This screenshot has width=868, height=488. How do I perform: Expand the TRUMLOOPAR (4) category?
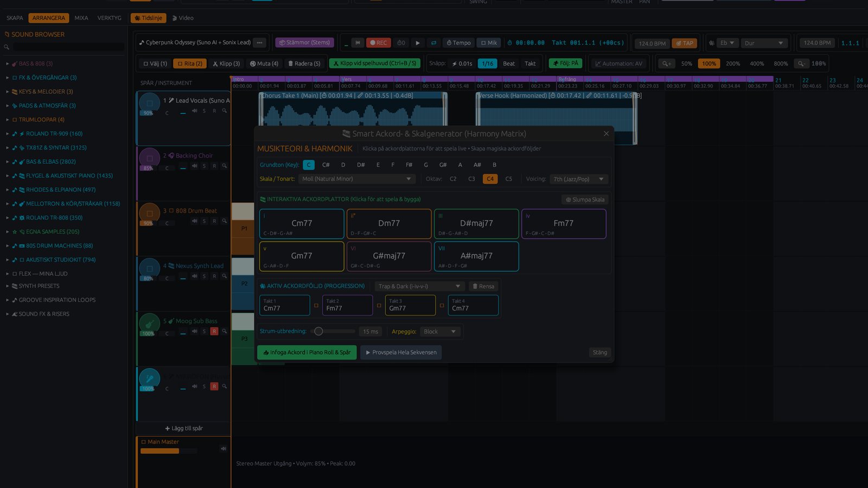coord(8,120)
